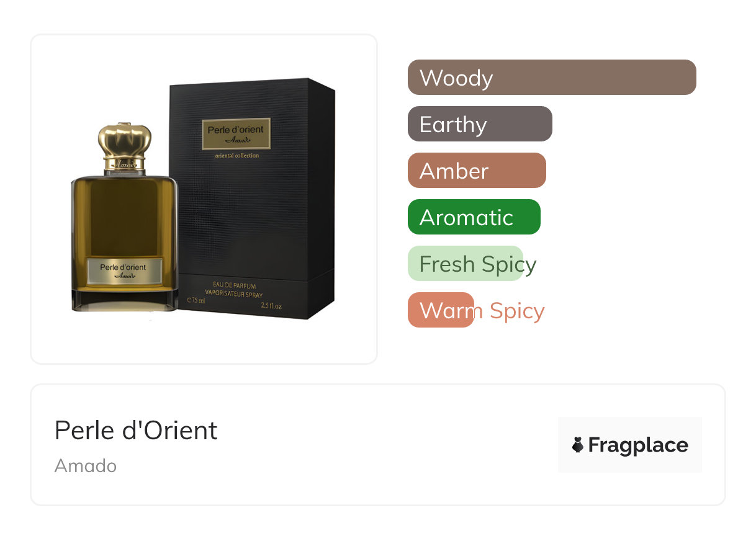The height and width of the screenshot is (536, 756).
Task: Click the 75 ml marking on box
Action: [196, 300]
